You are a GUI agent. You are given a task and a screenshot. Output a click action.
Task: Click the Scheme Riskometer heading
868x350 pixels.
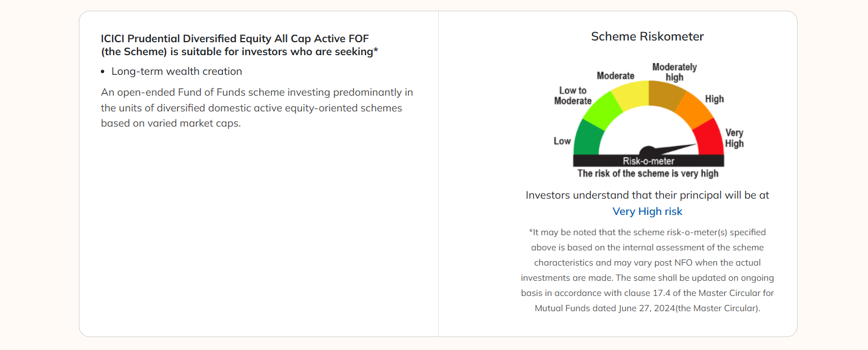tap(647, 37)
